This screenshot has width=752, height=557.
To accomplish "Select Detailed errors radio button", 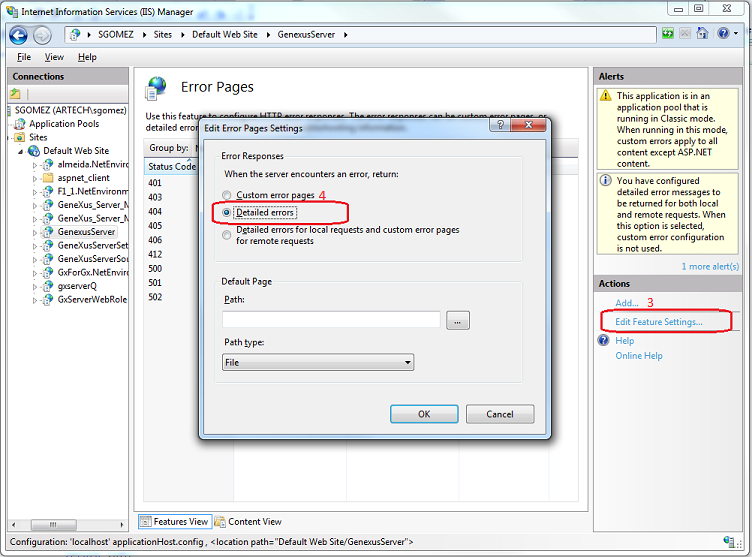I will [226, 213].
